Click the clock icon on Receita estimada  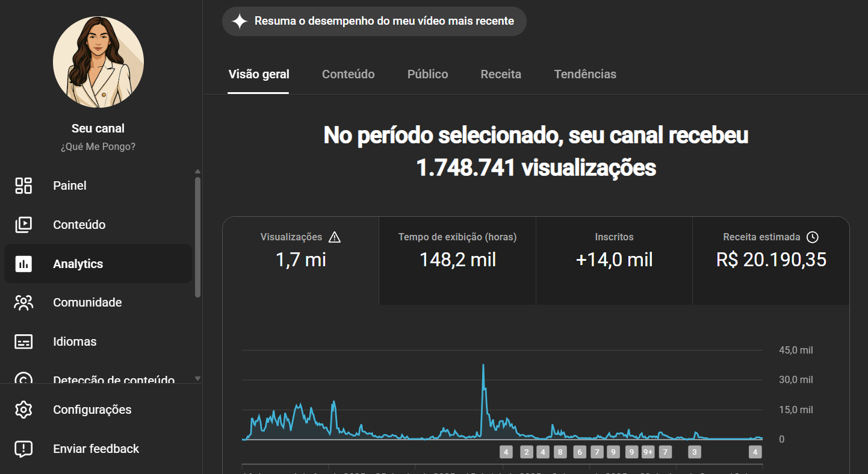812,237
